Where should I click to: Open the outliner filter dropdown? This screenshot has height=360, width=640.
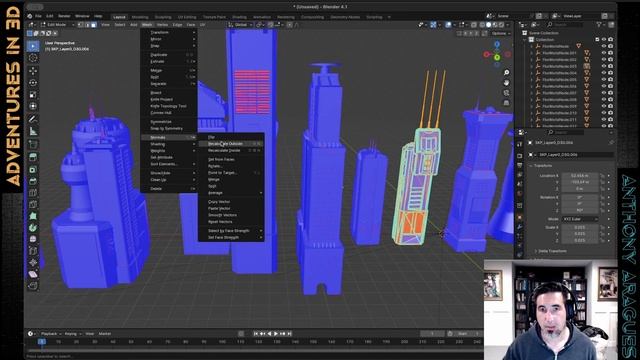point(601,25)
